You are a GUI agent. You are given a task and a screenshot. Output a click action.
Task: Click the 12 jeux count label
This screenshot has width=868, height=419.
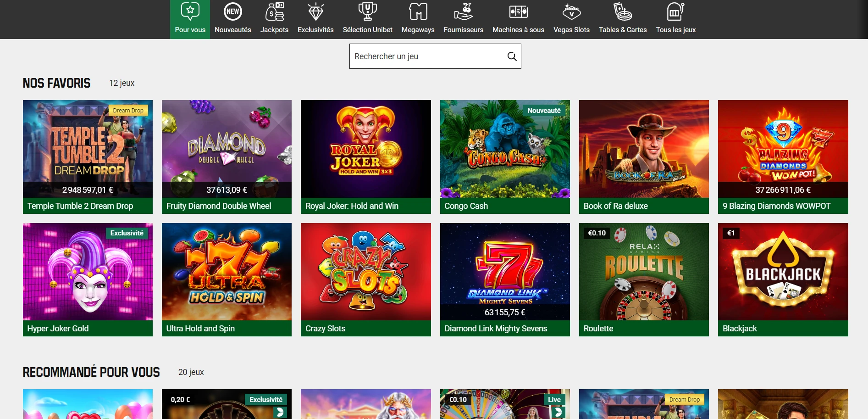pos(122,83)
